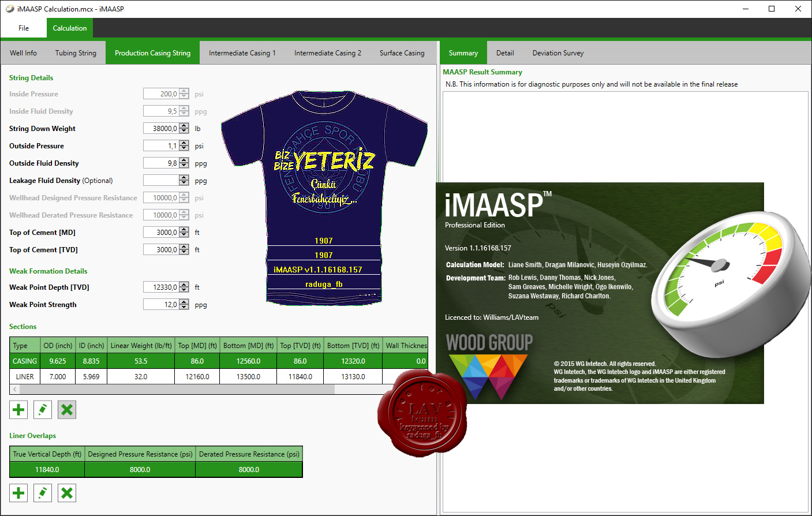Click the empty MAASP result summary box
This screenshot has width=812, height=516.
point(625,301)
